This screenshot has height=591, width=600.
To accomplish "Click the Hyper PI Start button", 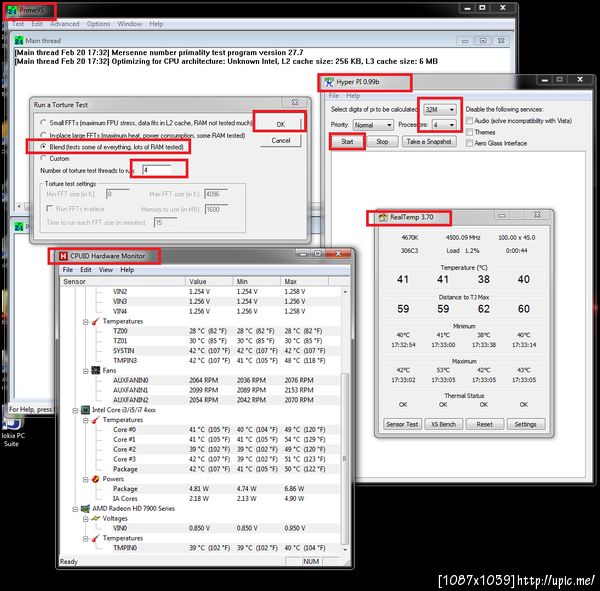I will (x=347, y=142).
